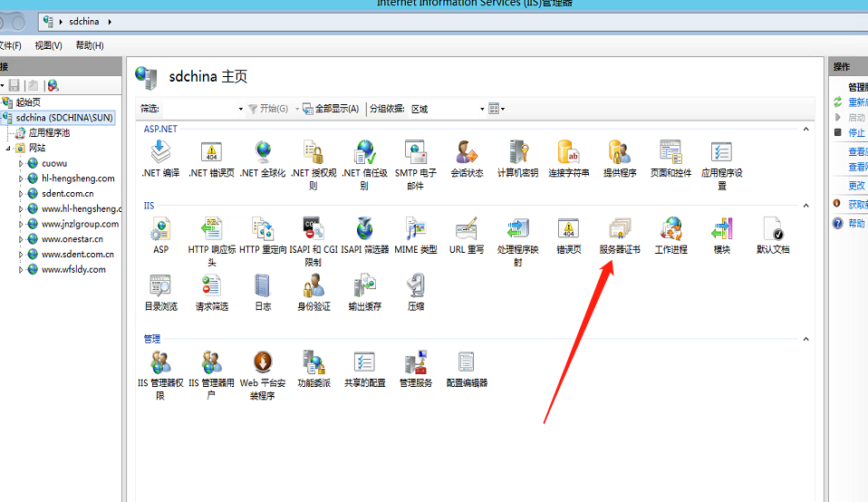
Task: Open the 视图(V) menu
Action: tap(48, 45)
